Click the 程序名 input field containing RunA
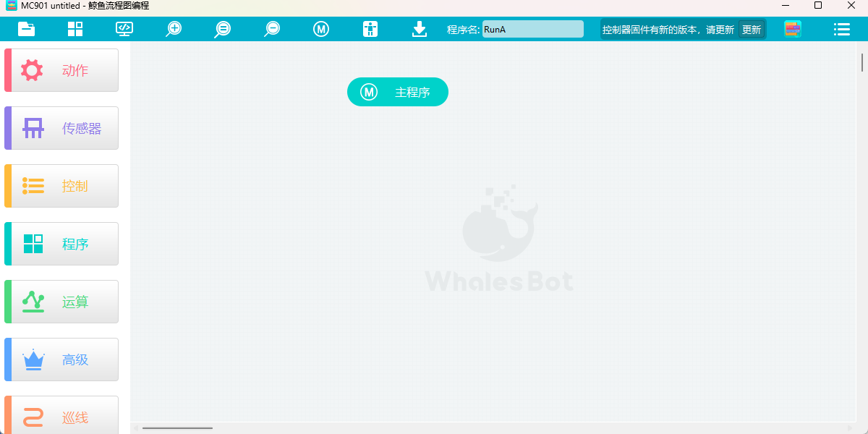 point(532,30)
